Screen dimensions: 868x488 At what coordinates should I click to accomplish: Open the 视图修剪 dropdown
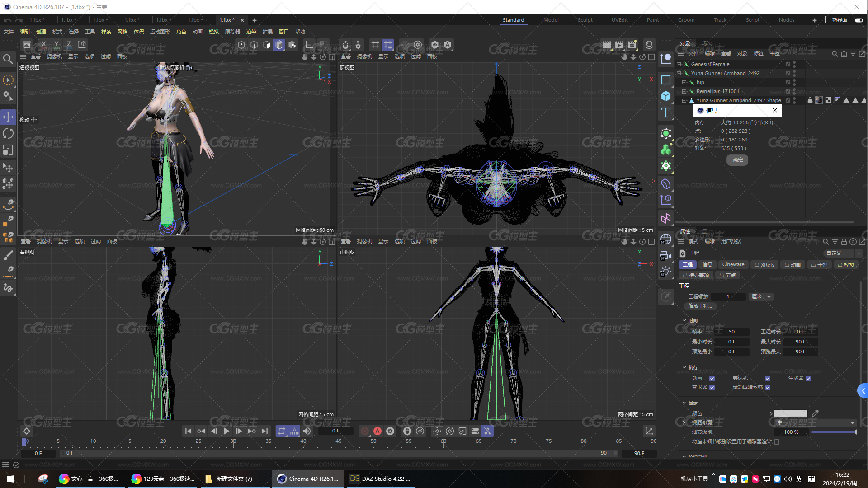point(816,423)
